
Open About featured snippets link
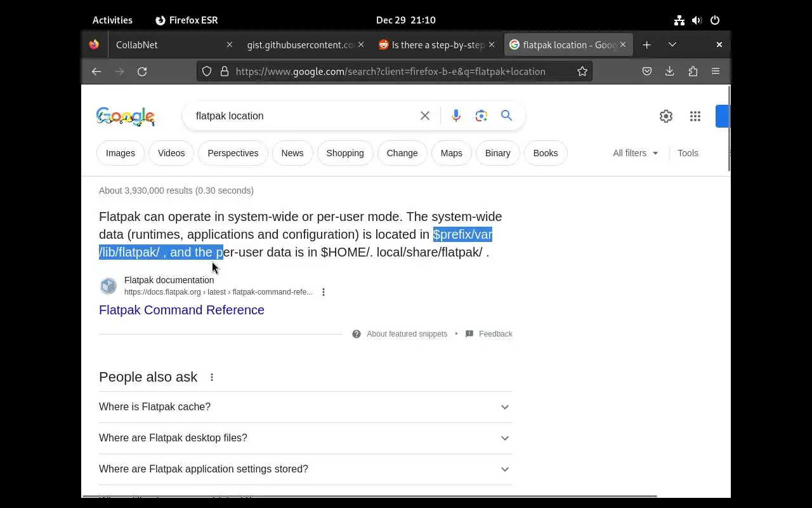pos(407,334)
